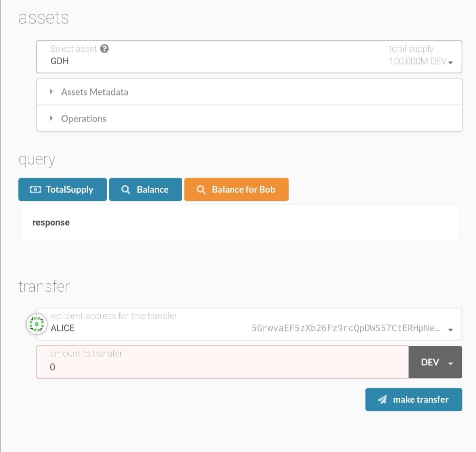Click the magnifier icon on the blue Balance button
This screenshot has width=476, height=452.
pyautogui.click(x=126, y=189)
